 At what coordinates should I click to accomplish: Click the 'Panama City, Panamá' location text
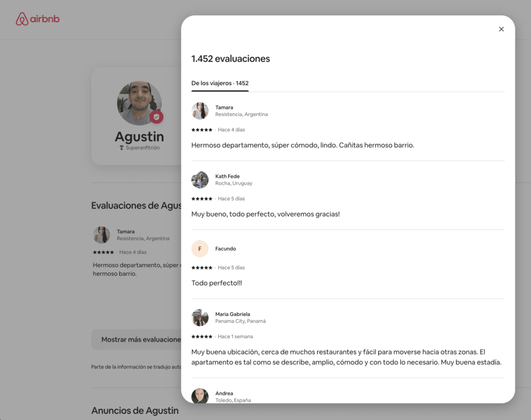pos(241,321)
